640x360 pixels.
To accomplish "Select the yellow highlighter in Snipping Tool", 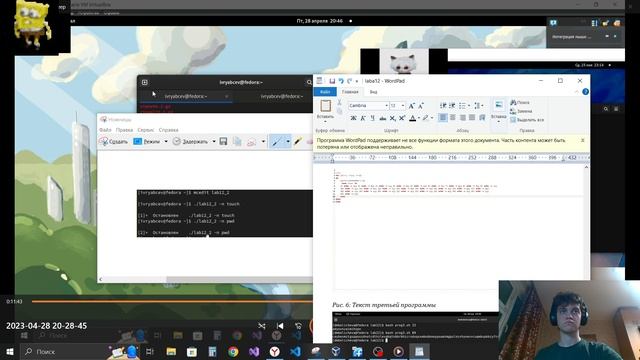I will (x=298, y=142).
